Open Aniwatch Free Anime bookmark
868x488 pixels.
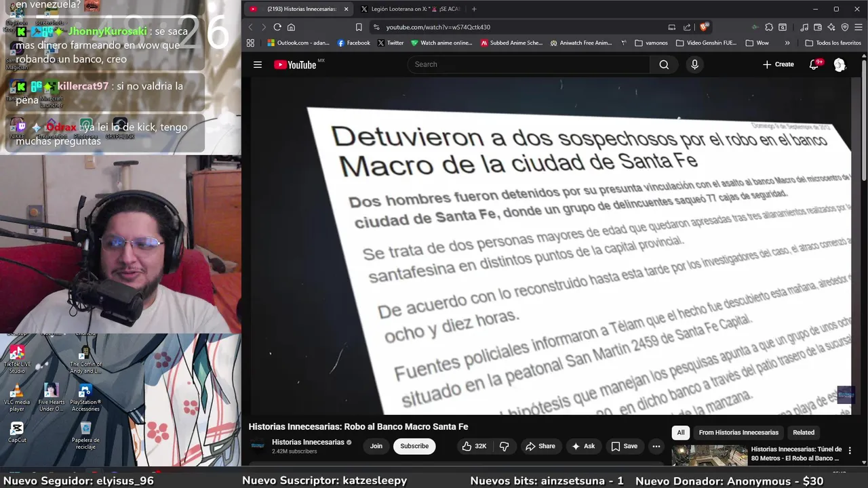(x=581, y=43)
